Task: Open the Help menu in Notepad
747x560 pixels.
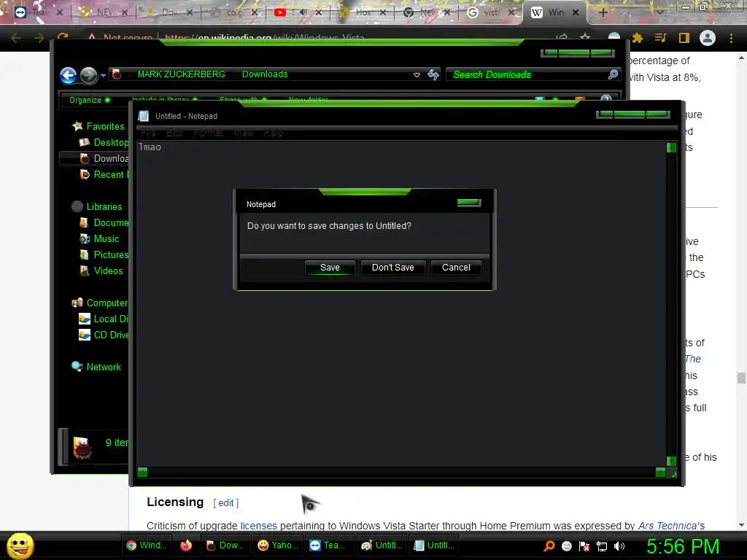Action: [x=274, y=133]
